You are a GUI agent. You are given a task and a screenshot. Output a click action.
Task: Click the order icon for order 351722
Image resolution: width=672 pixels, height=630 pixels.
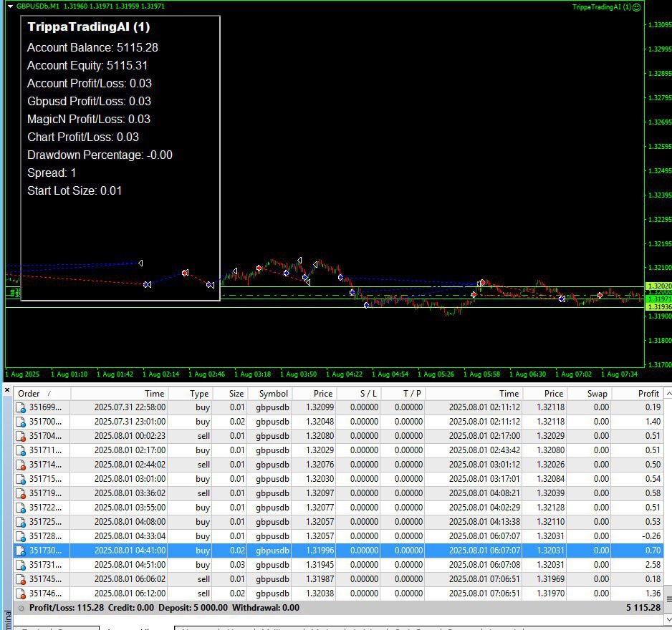click(x=21, y=508)
